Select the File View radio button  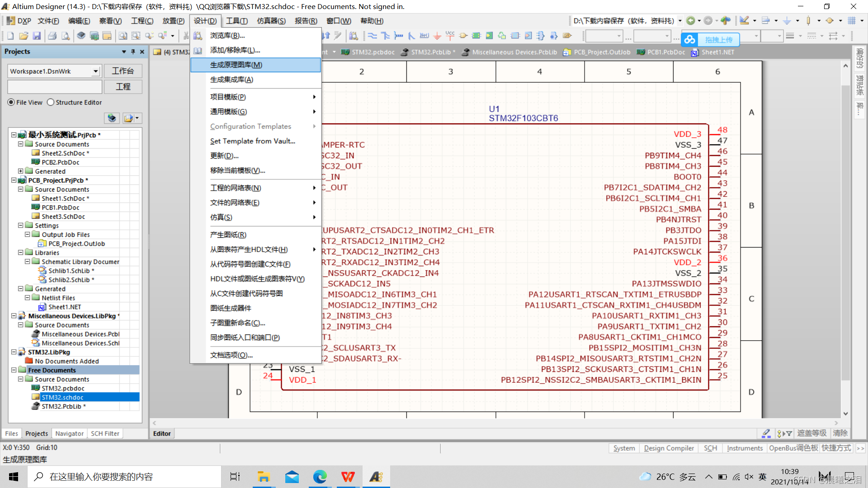coord(11,102)
